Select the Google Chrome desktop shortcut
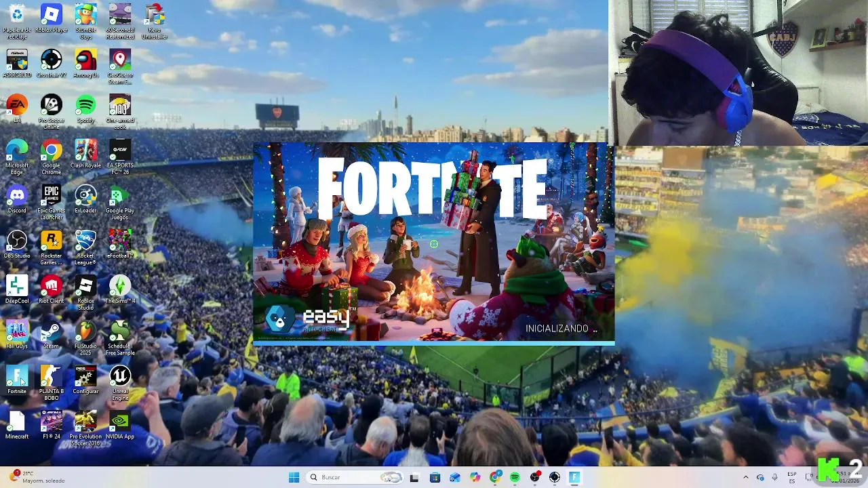Viewport: 868px width, 488px height. click(52, 157)
